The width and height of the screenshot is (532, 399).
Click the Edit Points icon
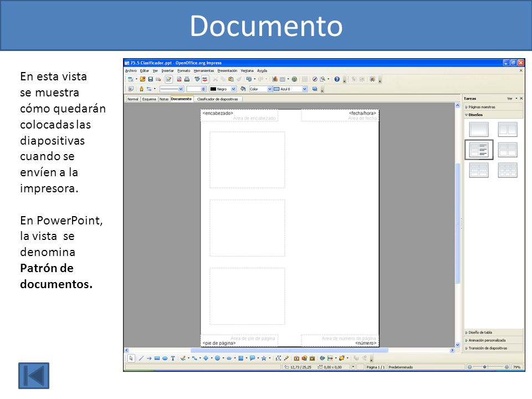pos(278,359)
